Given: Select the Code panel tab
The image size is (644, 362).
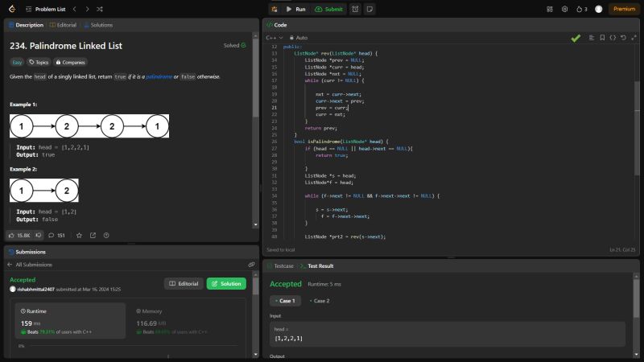Looking at the screenshot, I should coord(277,25).
